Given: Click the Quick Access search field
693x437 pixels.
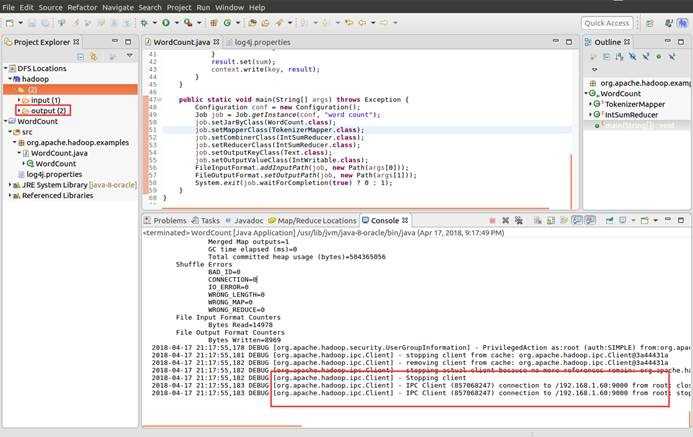Looking at the screenshot, I should coord(607,23).
